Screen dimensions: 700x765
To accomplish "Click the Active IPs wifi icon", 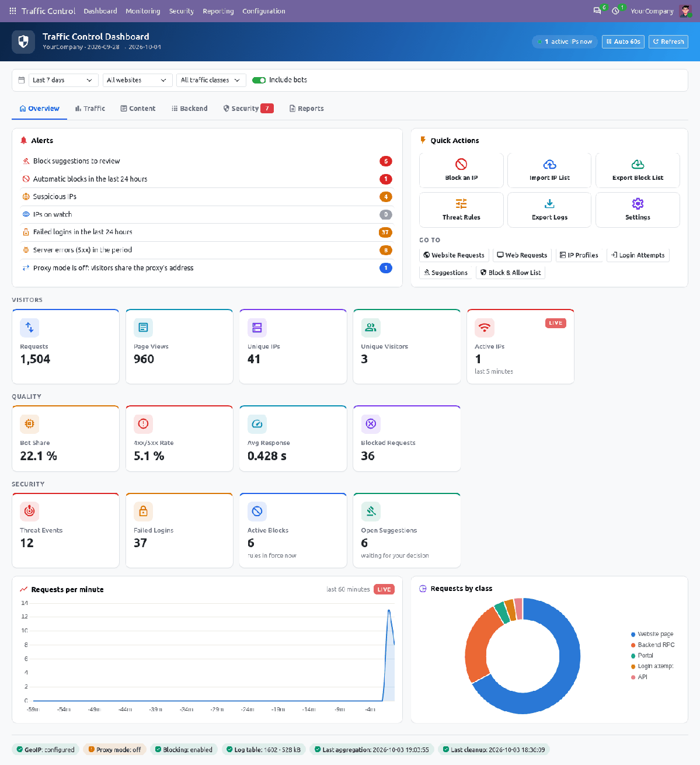I will click(485, 328).
